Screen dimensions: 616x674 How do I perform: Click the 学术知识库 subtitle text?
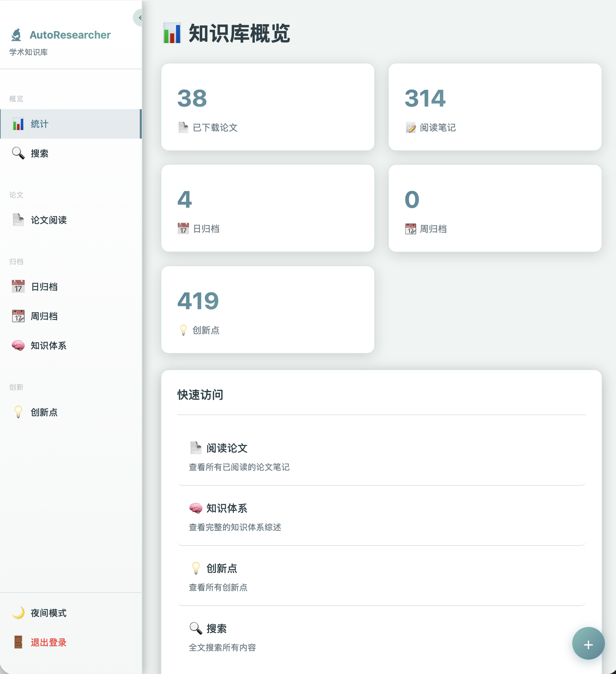pos(28,52)
